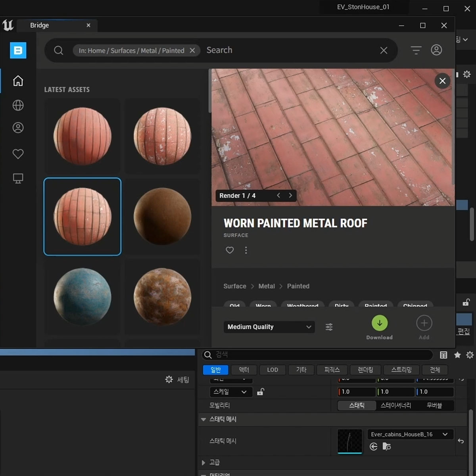The height and width of the screenshot is (476, 476).
Task: Set mobility to 무버블
Action: (434, 405)
